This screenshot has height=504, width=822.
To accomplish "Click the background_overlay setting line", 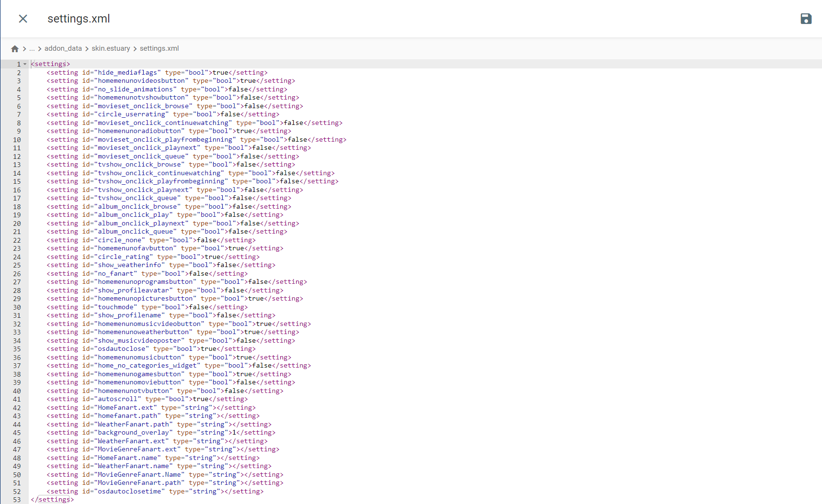I will (160, 433).
